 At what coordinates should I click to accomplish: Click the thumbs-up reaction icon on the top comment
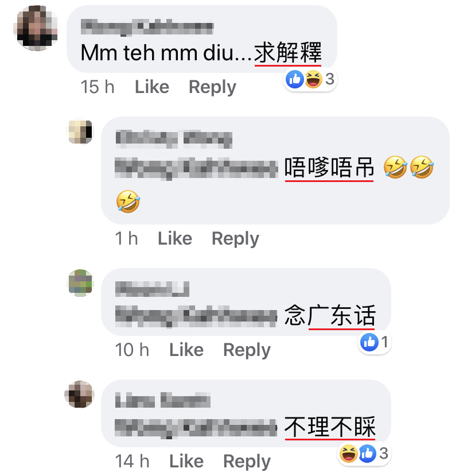pos(294,79)
